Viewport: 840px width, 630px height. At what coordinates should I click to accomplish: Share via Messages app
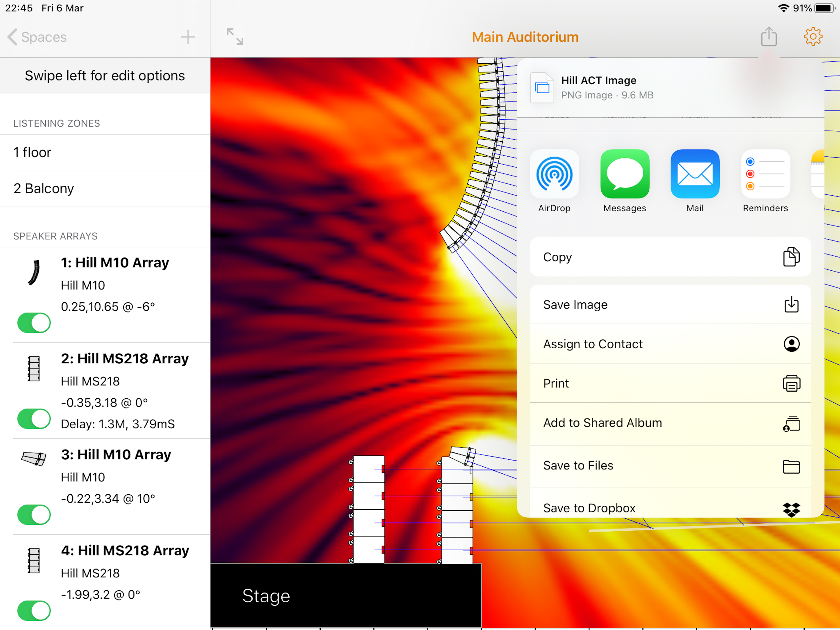pos(625,181)
